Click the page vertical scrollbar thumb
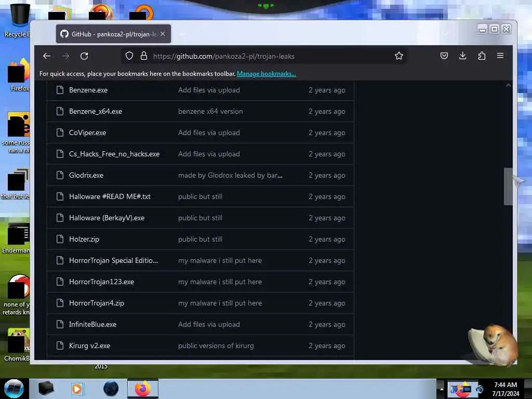 click(x=508, y=187)
